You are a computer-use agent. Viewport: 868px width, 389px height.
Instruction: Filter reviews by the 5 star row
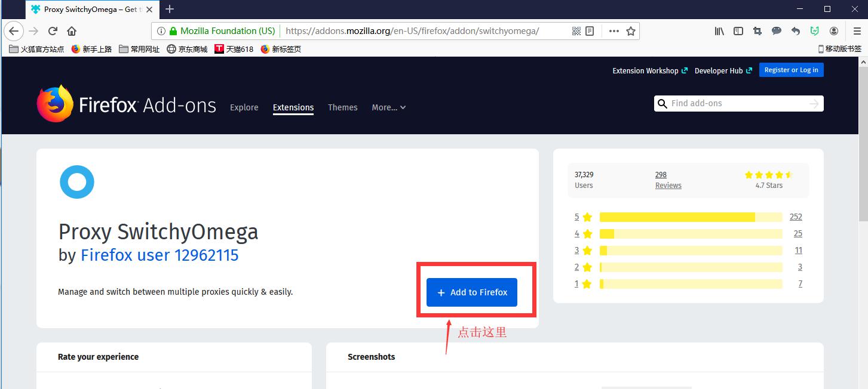(x=688, y=217)
